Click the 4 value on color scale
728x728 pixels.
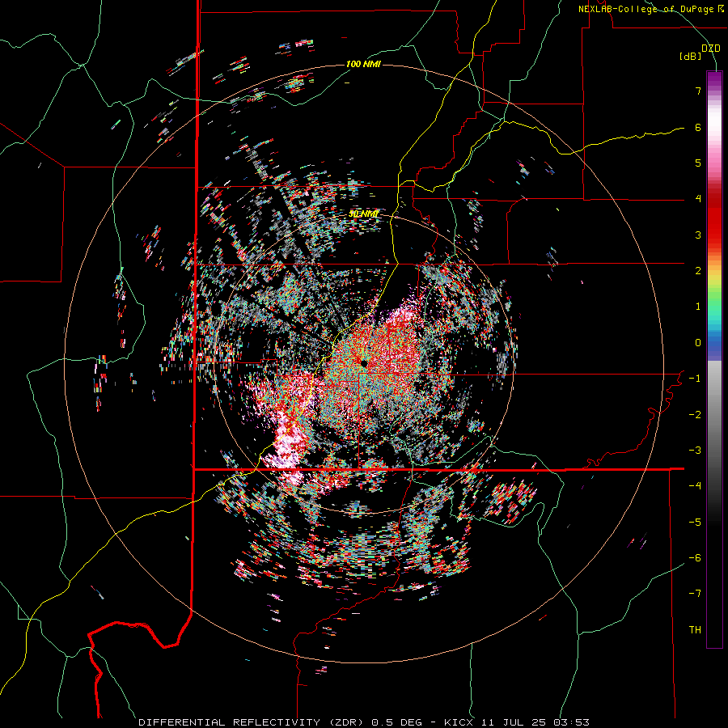[x=698, y=199]
